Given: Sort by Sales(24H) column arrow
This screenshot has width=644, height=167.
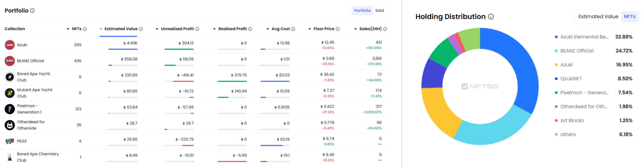Looking at the screenshot, I should [355, 29].
